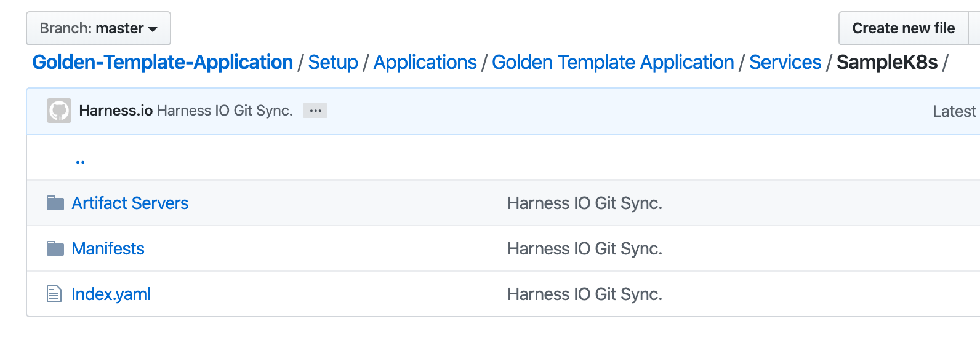The width and height of the screenshot is (980, 343).
Task: Click the Index.yaml file icon
Action: 54,294
